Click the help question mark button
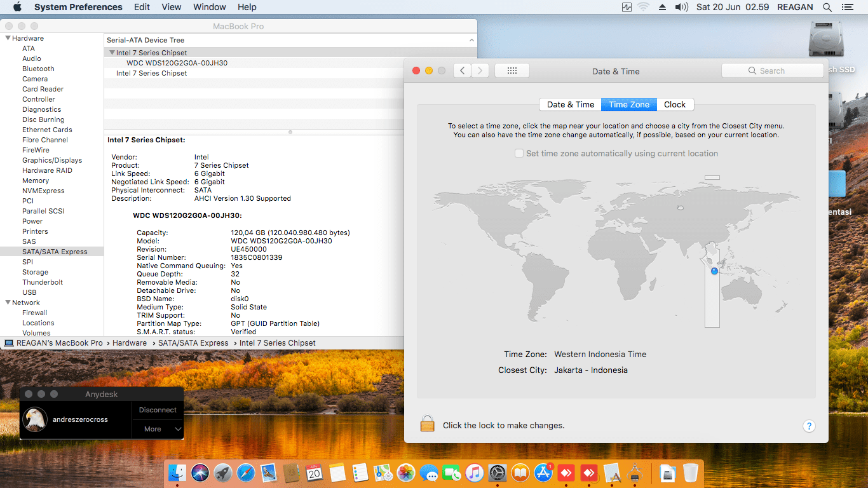 (x=809, y=426)
